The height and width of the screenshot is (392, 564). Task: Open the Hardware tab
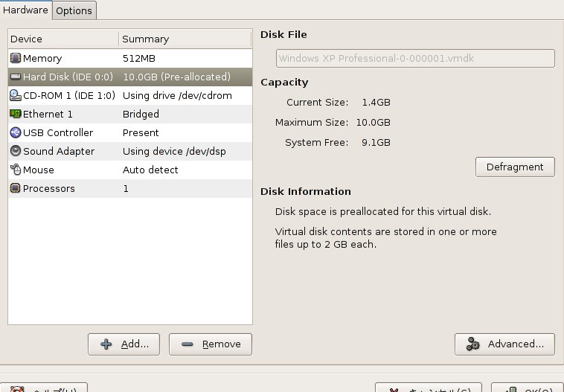click(x=26, y=10)
